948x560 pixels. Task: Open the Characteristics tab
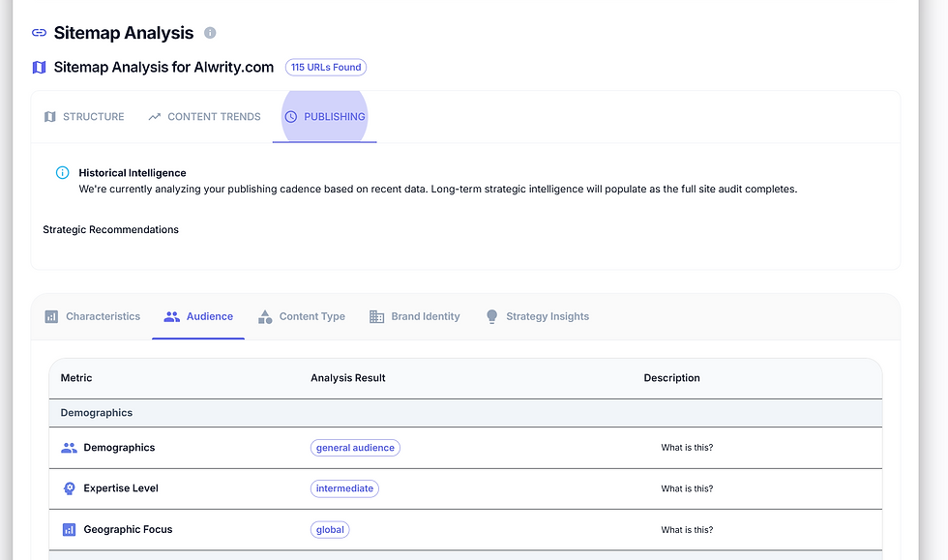[x=92, y=316]
